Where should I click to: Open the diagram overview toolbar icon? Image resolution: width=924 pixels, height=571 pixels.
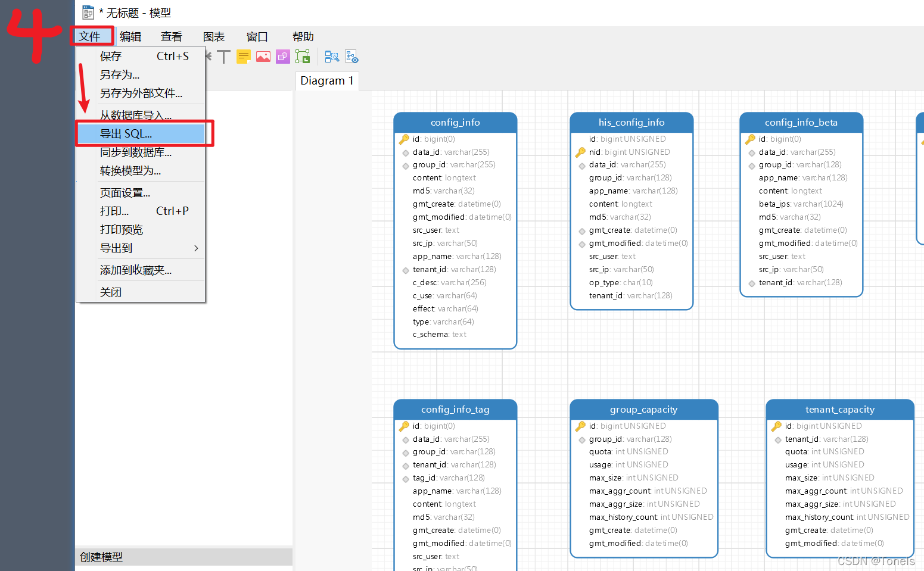[x=351, y=56]
